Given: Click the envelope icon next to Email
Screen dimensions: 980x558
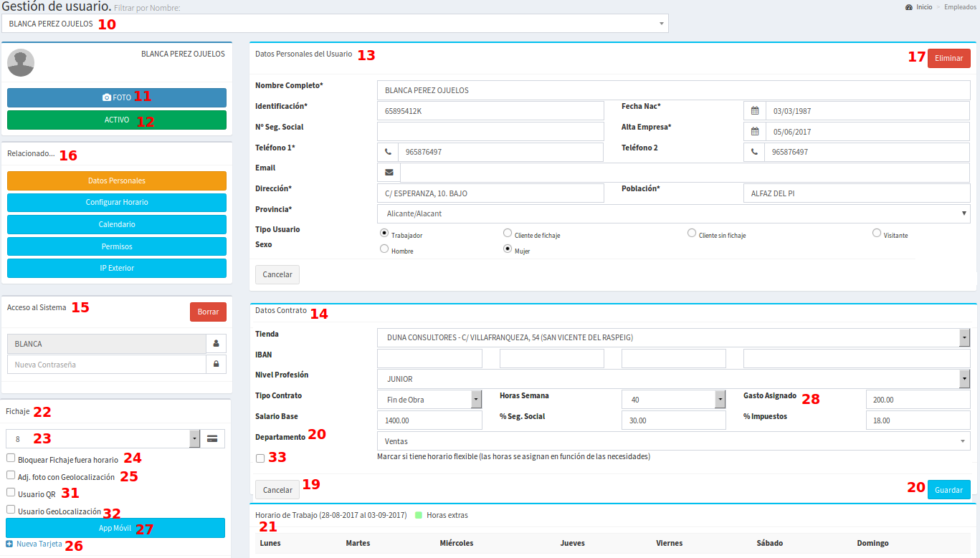Looking at the screenshot, I should coord(389,173).
